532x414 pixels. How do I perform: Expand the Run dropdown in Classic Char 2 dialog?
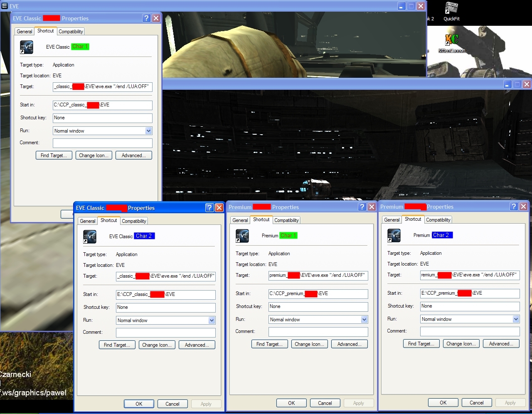pos(212,320)
